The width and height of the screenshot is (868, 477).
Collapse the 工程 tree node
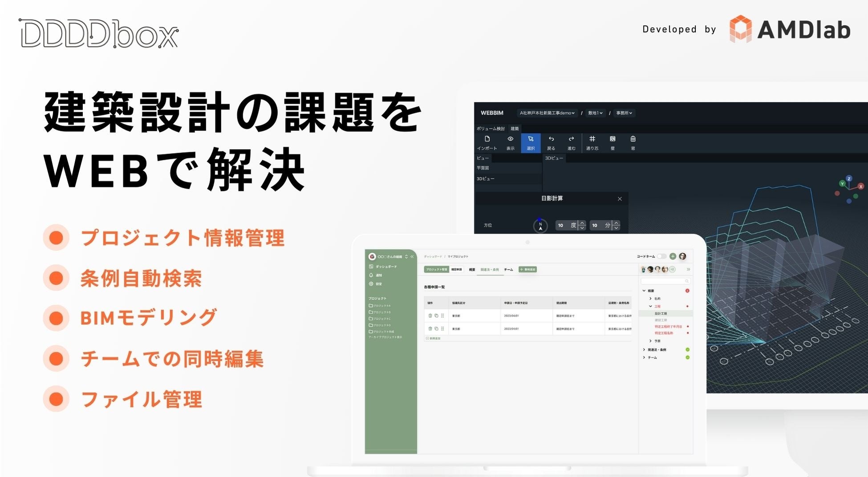650,306
